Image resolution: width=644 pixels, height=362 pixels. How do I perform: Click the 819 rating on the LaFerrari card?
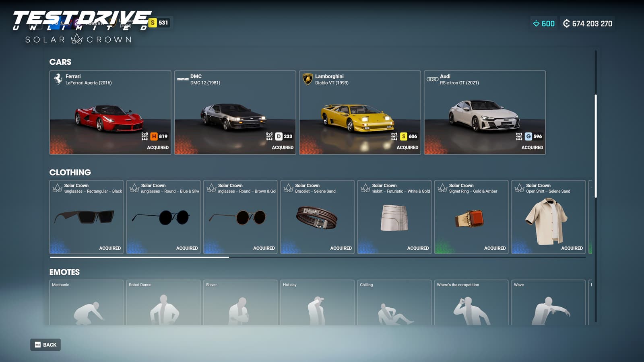pyautogui.click(x=163, y=136)
